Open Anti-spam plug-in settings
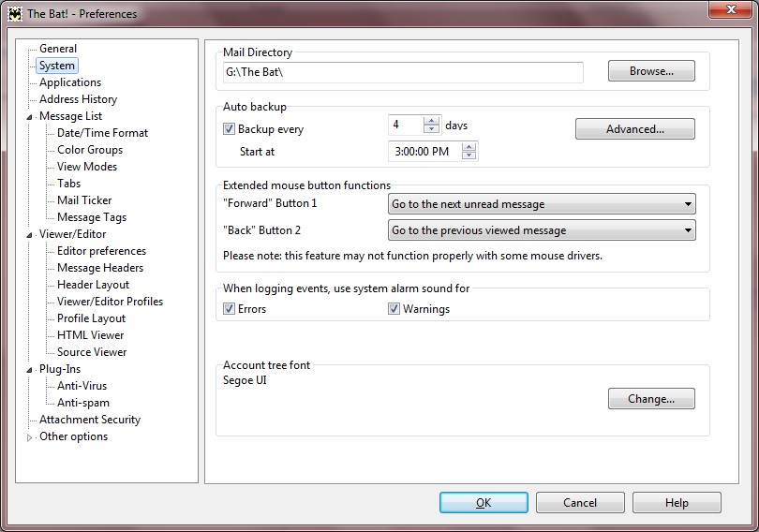The height and width of the screenshot is (532, 759). tap(83, 403)
